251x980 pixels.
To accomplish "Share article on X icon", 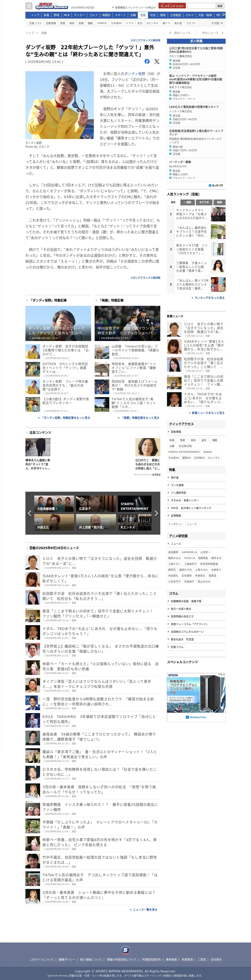I will pyautogui.click(x=157, y=61).
